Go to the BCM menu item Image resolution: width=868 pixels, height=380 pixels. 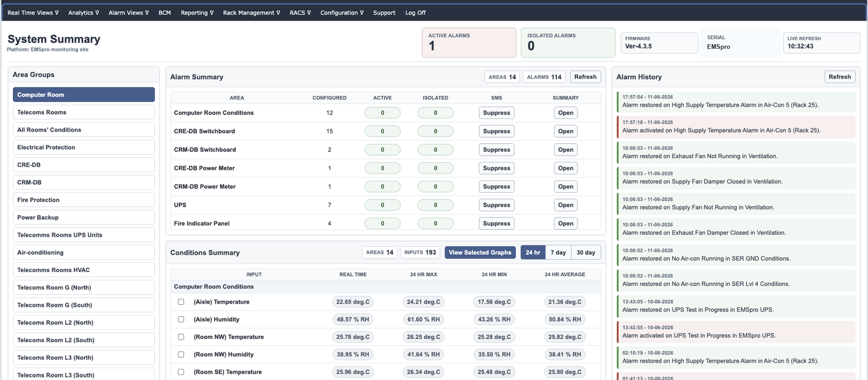click(x=164, y=12)
